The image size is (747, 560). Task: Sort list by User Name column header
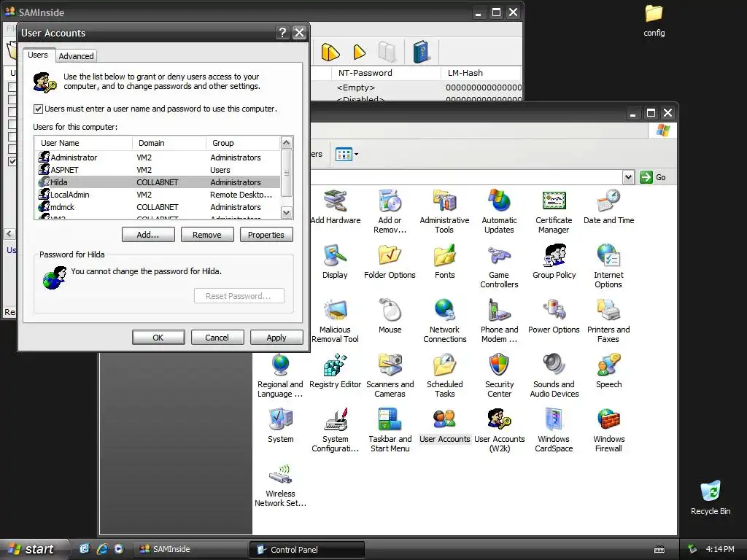[83, 143]
